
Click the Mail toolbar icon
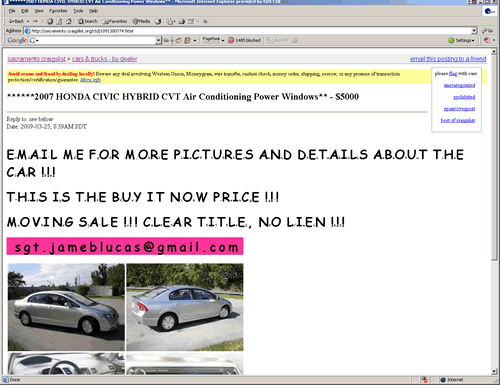(x=170, y=21)
